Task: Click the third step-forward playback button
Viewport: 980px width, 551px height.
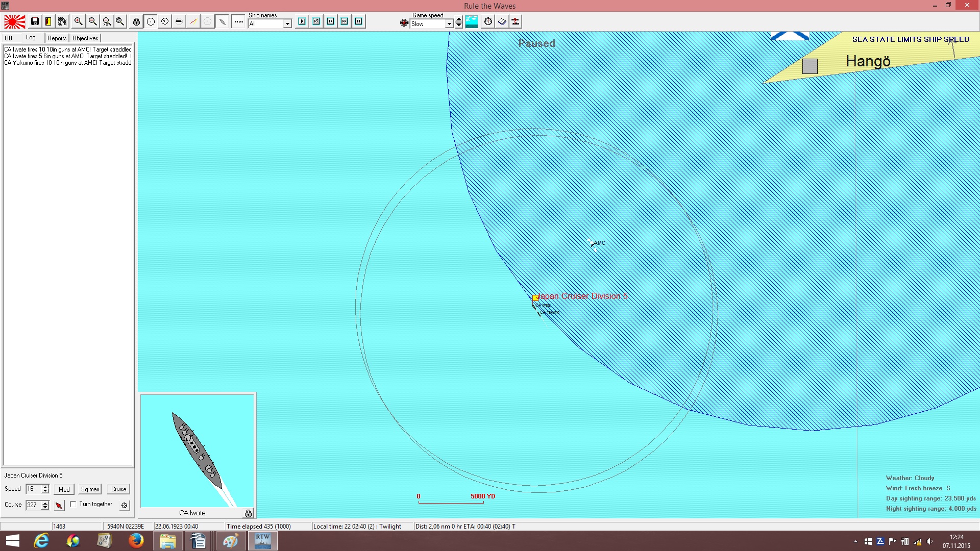Action: click(x=331, y=21)
